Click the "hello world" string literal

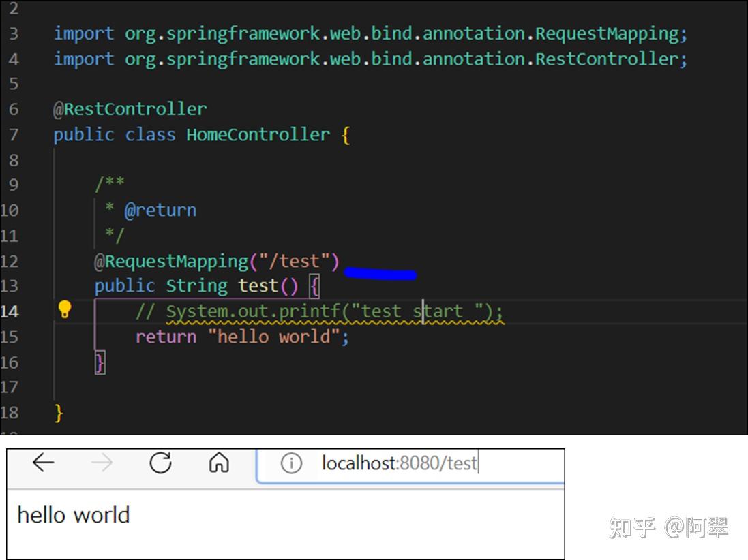[274, 337]
